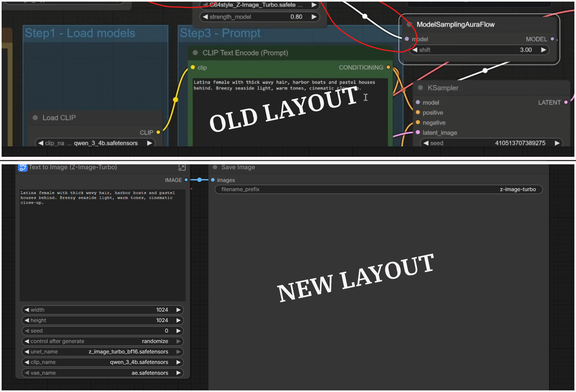This screenshot has height=392, width=576.
Task: Edit the filename_prefix field in Save Image
Action: click(379, 189)
